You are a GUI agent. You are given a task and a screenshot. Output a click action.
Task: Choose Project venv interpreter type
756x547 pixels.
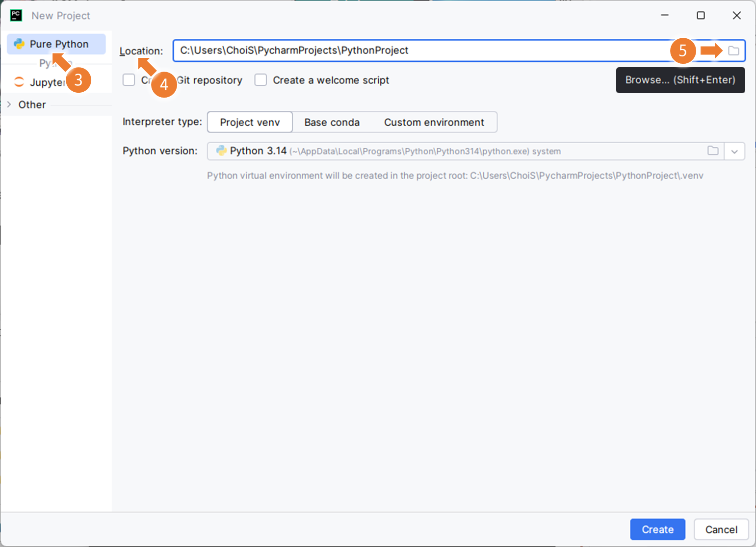[250, 122]
